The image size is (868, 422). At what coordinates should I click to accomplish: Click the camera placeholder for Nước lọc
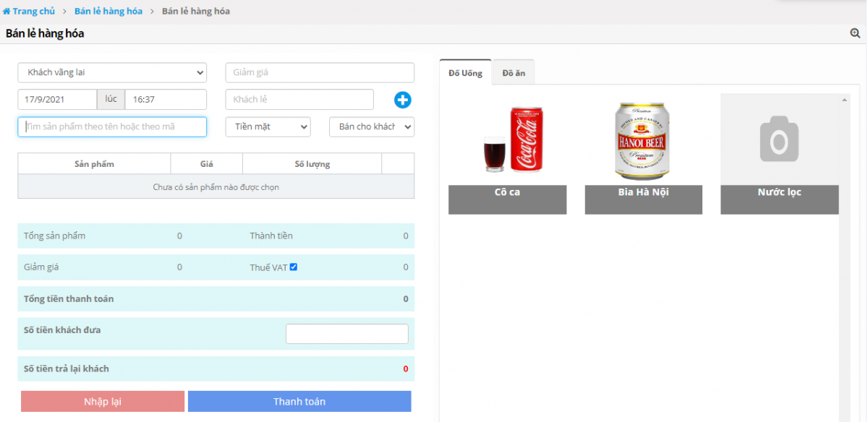point(779,139)
